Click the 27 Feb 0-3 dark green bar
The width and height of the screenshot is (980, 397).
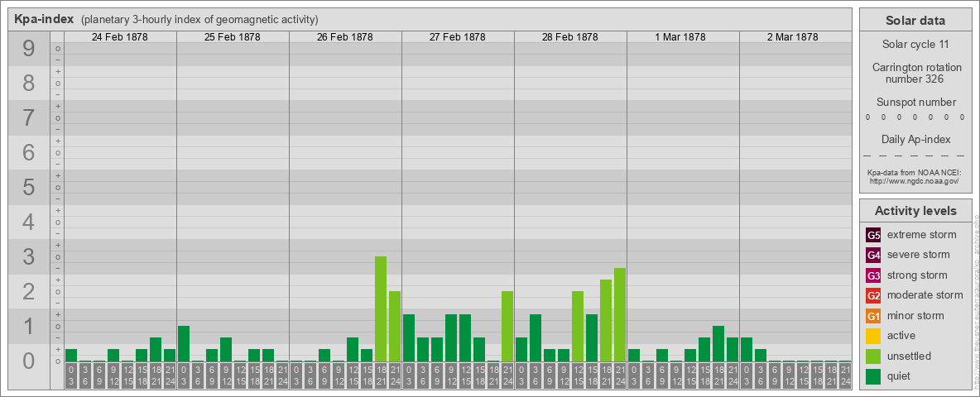(x=409, y=338)
